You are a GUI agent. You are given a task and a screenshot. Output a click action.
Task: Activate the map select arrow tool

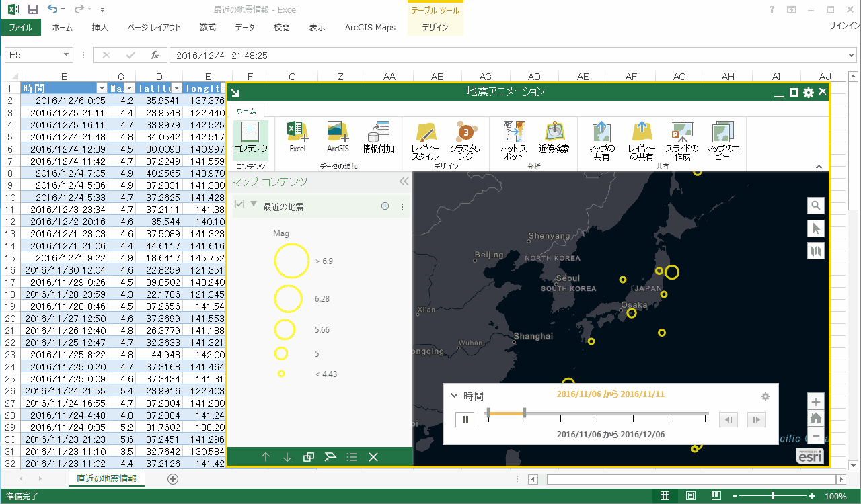tap(816, 228)
